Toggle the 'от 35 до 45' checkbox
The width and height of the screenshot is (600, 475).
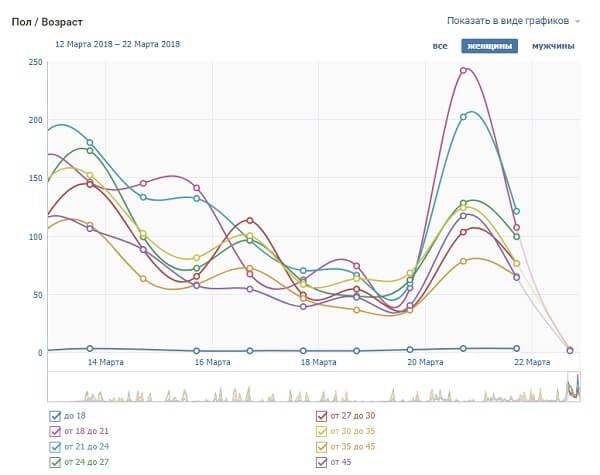[x=322, y=447]
